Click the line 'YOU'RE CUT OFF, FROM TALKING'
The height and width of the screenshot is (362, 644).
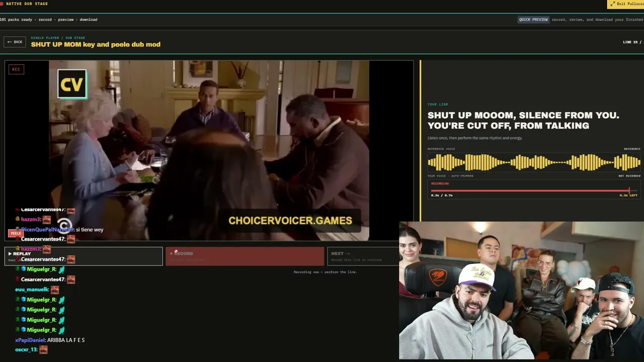click(x=508, y=126)
